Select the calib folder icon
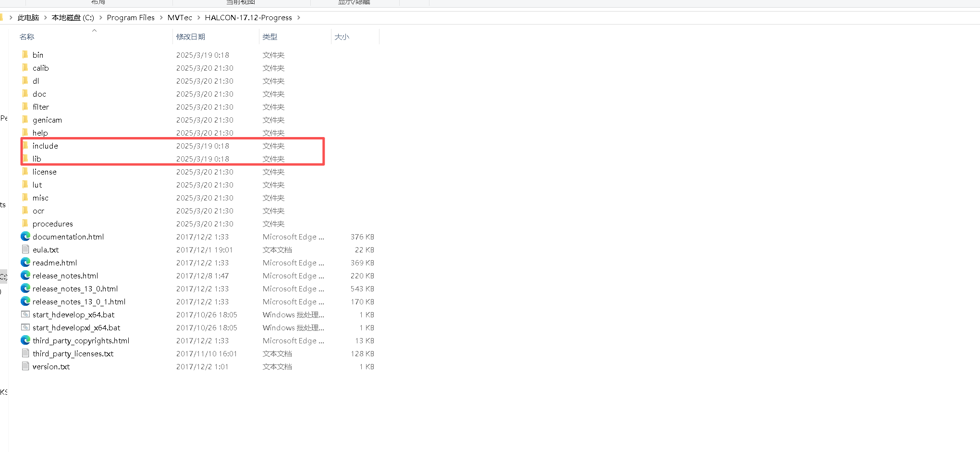The image size is (980, 452). [25, 67]
